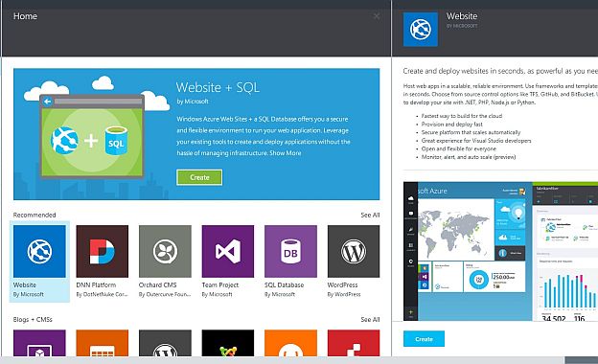
Task: Click 'by Microsoft' under Website + SQL
Action: [193, 102]
